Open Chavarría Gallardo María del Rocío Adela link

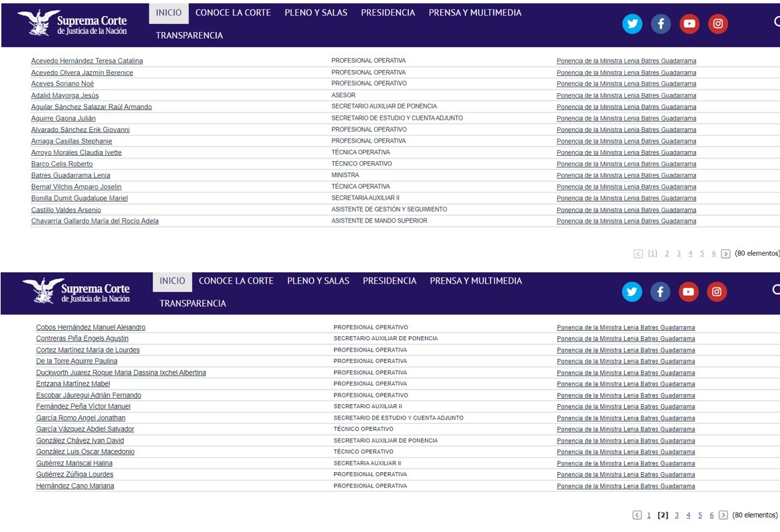95,221
